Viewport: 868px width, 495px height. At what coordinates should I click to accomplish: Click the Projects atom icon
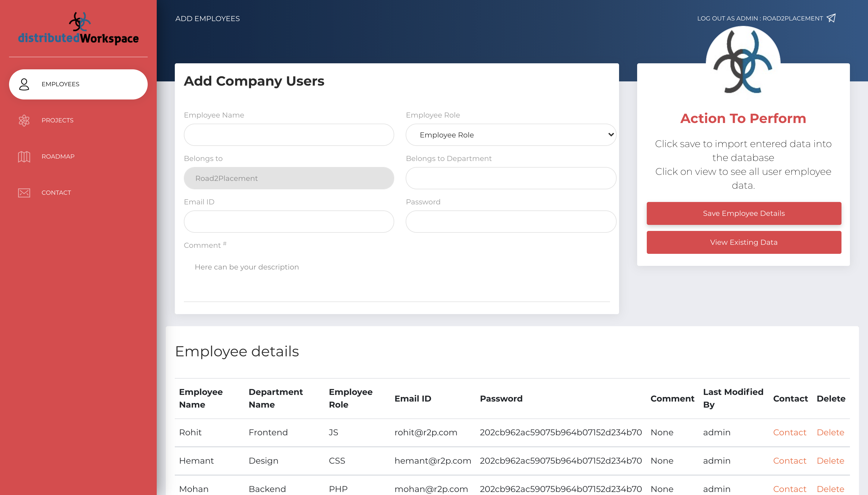tap(24, 120)
